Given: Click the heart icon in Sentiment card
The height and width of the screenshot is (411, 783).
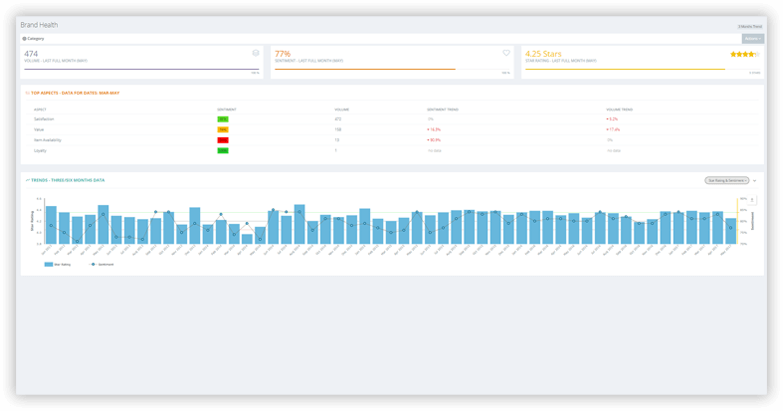Looking at the screenshot, I should point(506,53).
